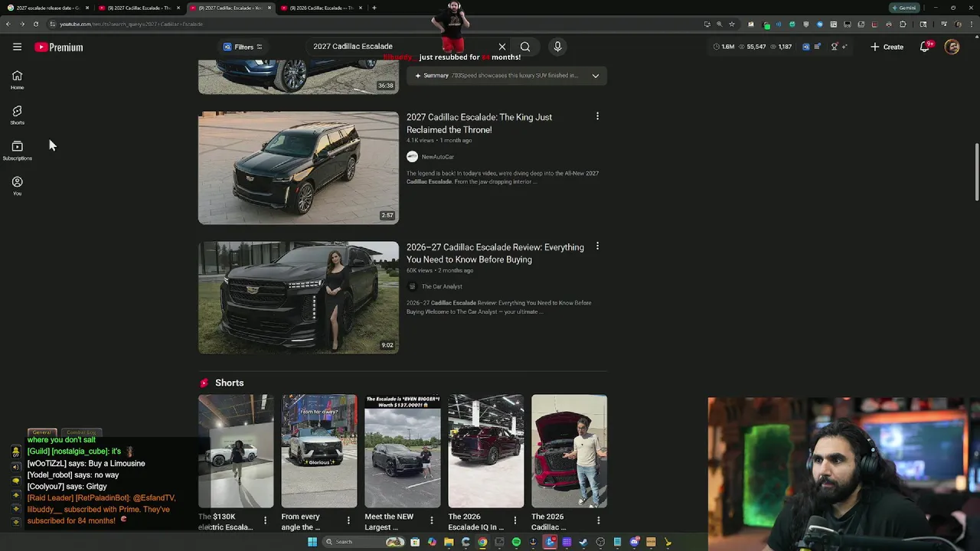This screenshot has width=980, height=551.
Task: Open Spotify from the taskbar
Action: [516, 542]
